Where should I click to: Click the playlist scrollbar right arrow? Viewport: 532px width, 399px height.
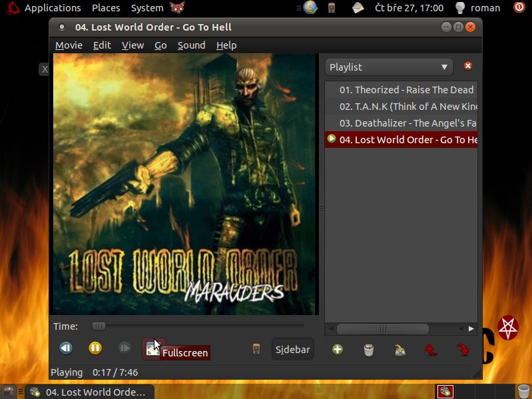pyautogui.click(x=471, y=328)
